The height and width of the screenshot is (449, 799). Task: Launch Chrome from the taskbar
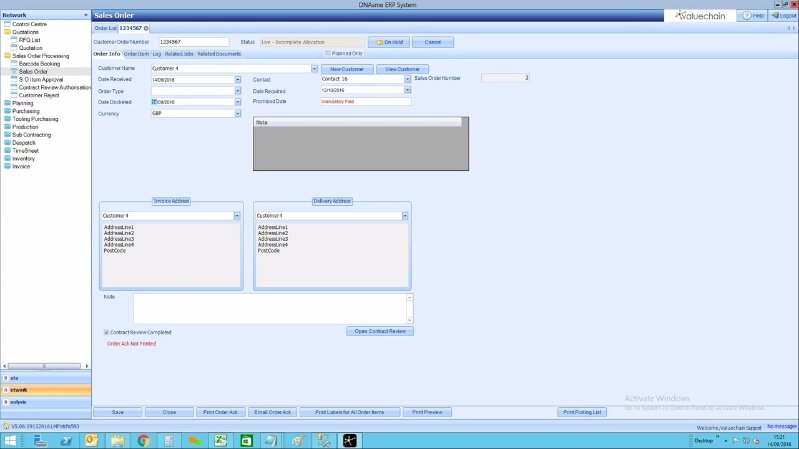143,440
